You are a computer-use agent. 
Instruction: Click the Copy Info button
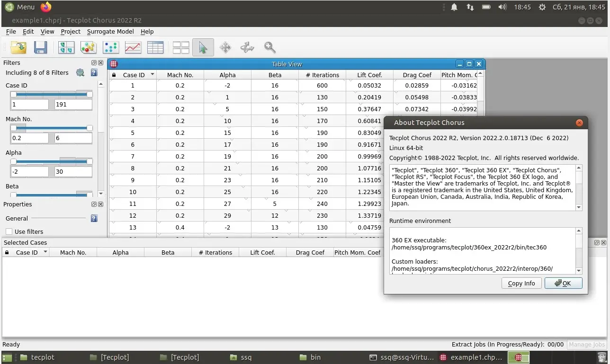click(x=521, y=283)
